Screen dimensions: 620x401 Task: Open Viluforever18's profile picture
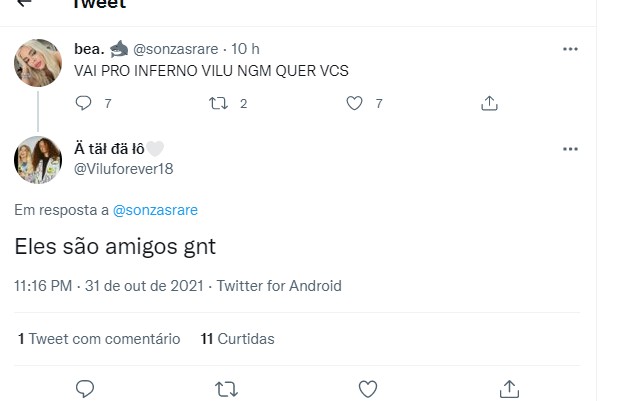pos(39,159)
